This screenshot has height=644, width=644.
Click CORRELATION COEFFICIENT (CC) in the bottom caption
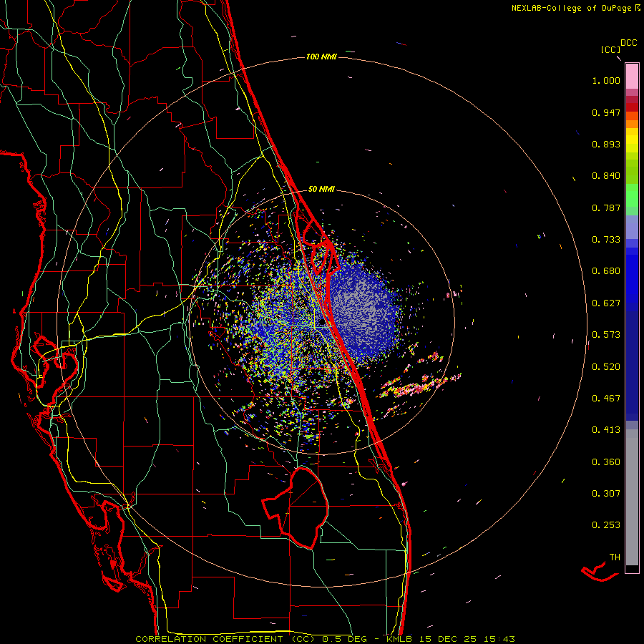coord(225,639)
